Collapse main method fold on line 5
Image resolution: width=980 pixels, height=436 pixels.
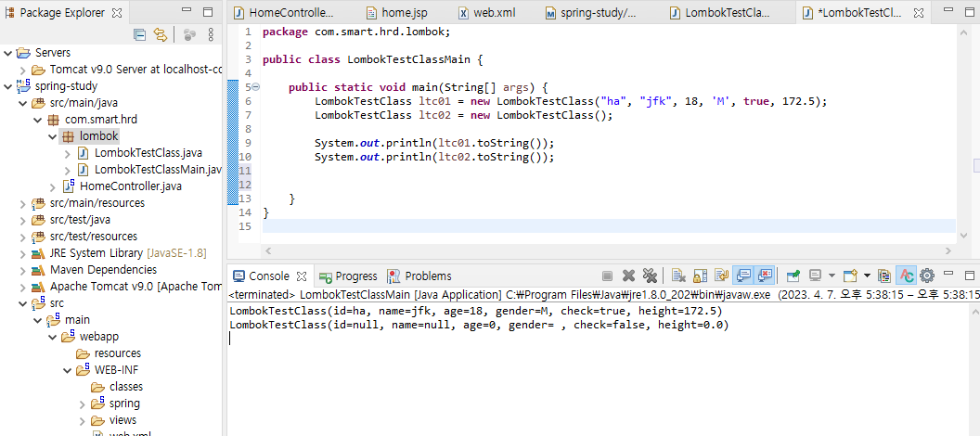tap(256, 87)
